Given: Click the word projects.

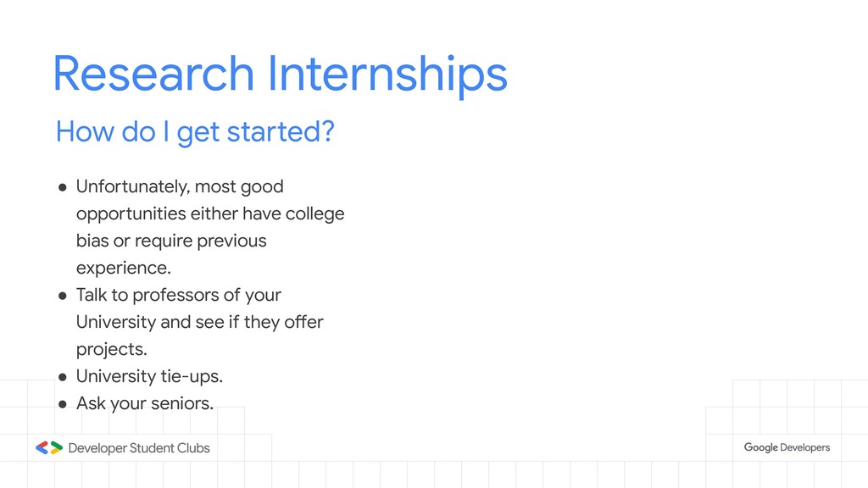Looking at the screenshot, I should (111, 350).
